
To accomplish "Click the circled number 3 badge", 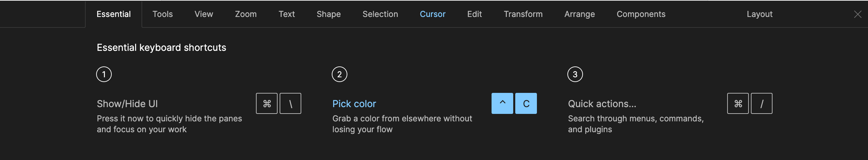I will coord(575,74).
